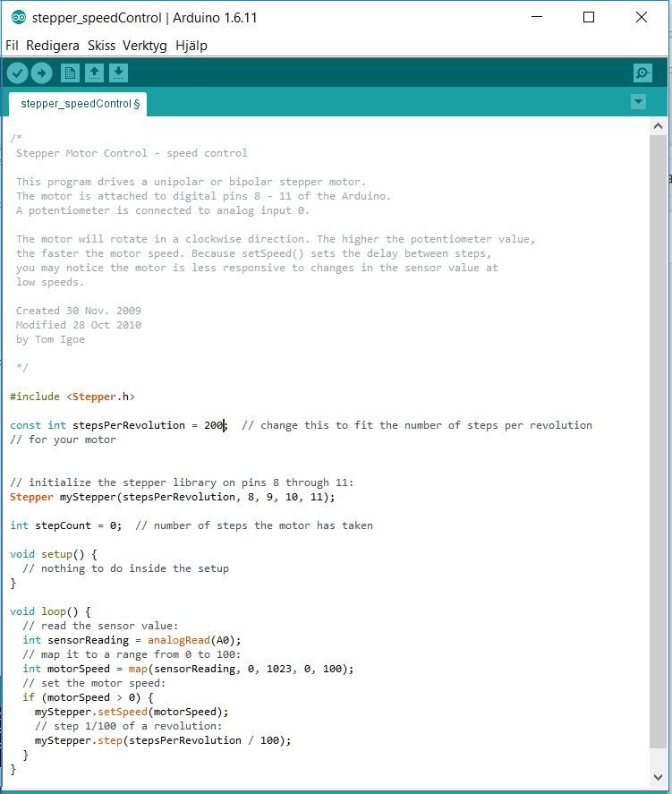Viewport: 672px width, 794px height.
Task: Click the 'by Tom Igoe' comment line
Action: pyautogui.click(x=50, y=339)
